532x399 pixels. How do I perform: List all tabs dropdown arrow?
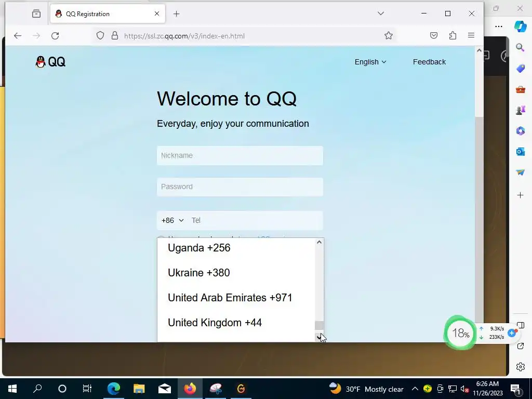pos(381,14)
